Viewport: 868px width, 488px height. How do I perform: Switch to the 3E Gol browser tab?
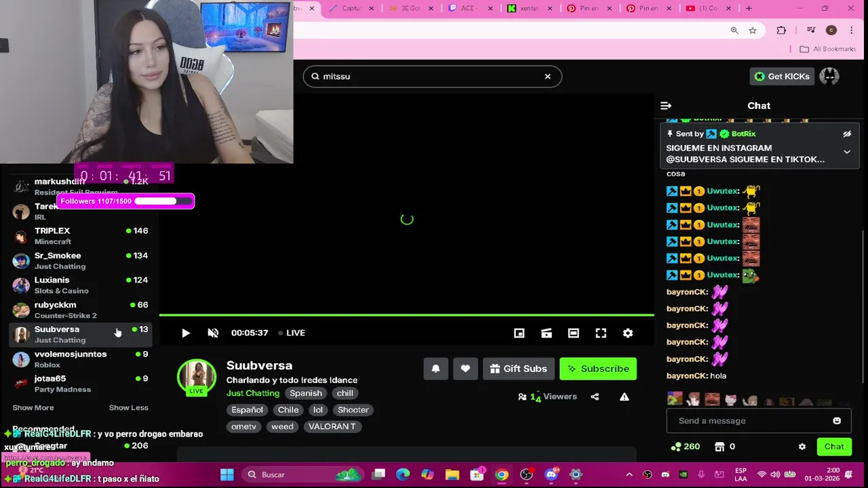click(x=410, y=8)
